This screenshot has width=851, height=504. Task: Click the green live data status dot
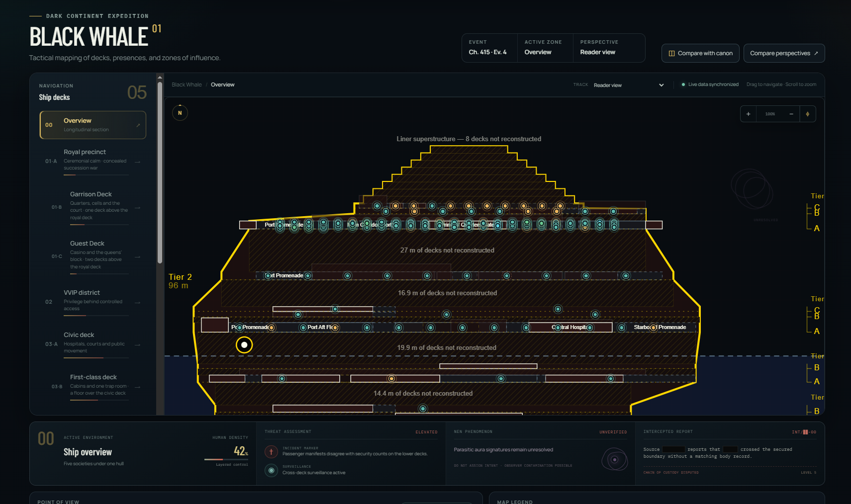pos(683,84)
